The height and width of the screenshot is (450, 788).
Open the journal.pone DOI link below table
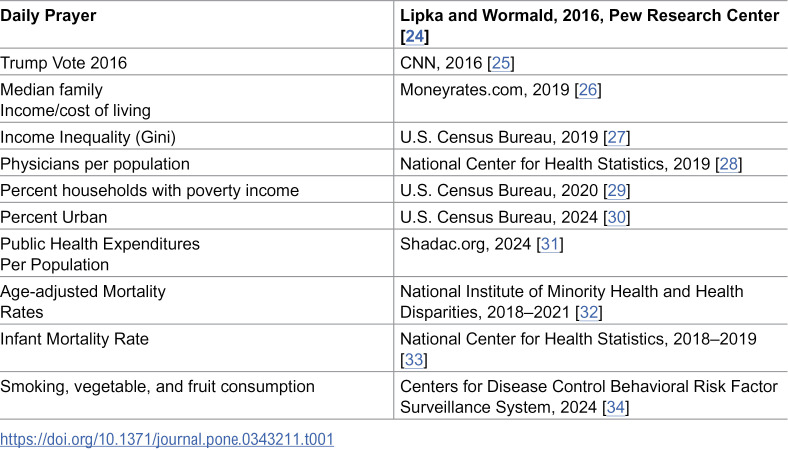point(167,439)
